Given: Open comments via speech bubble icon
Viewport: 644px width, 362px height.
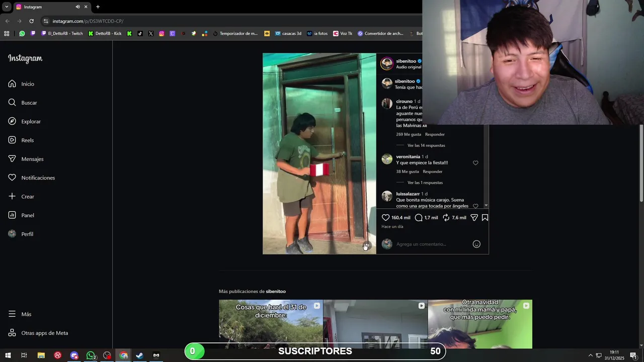Looking at the screenshot, I should (419, 218).
